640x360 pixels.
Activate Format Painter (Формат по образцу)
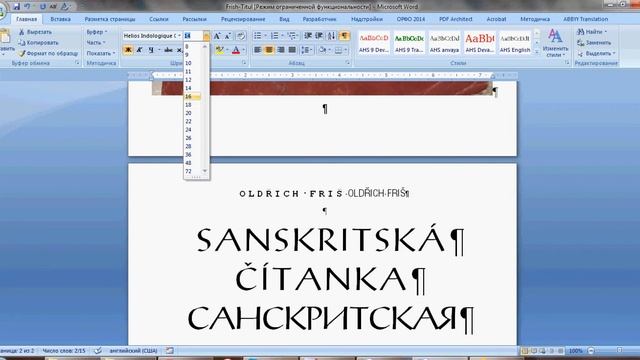pyautogui.click(x=48, y=53)
